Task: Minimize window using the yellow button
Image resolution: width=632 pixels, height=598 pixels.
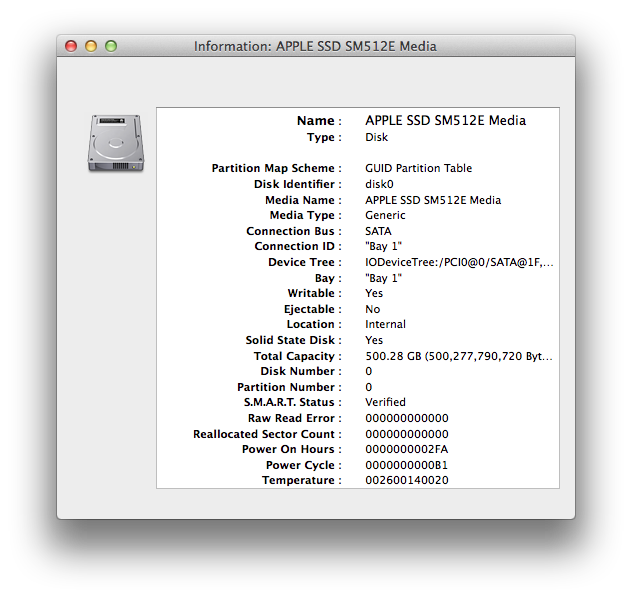Action: pyautogui.click(x=91, y=46)
